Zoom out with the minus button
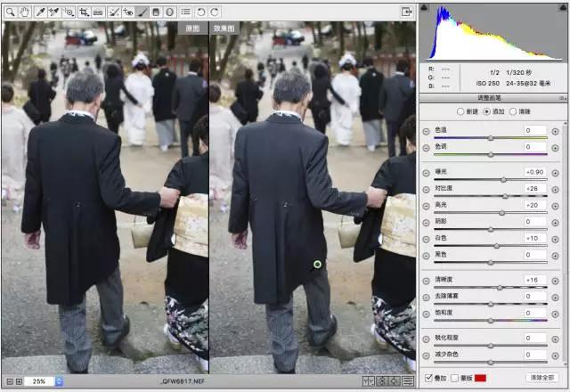 point(10,381)
